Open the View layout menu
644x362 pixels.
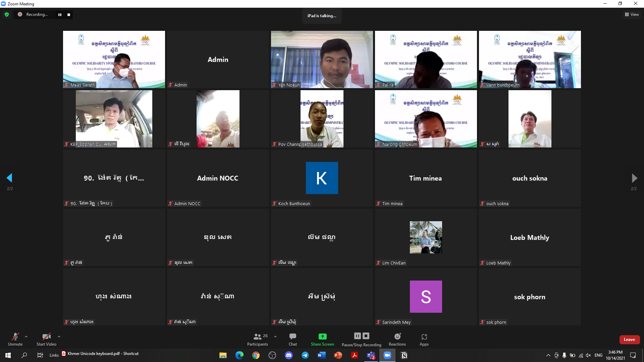(632, 14)
